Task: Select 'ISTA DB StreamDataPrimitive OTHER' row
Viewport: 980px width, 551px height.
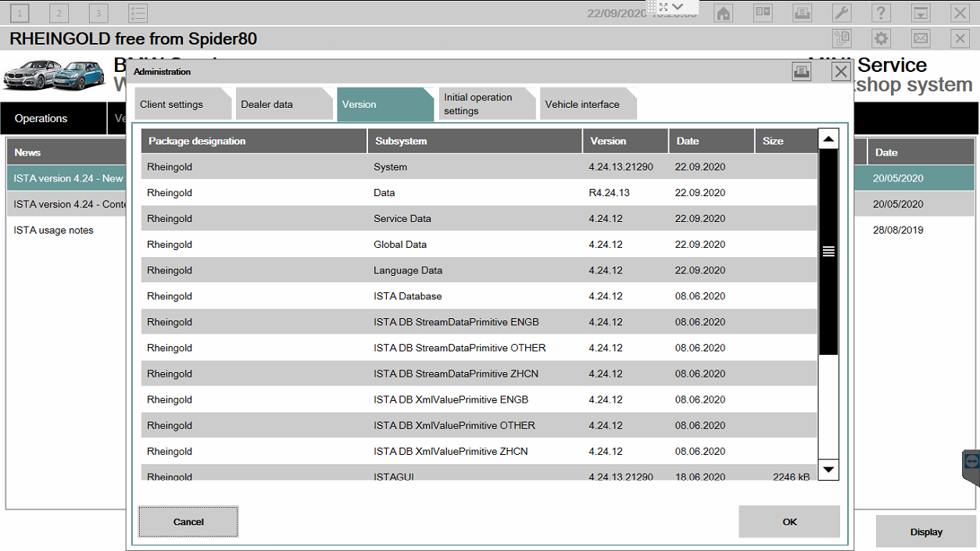Action: [x=479, y=347]
